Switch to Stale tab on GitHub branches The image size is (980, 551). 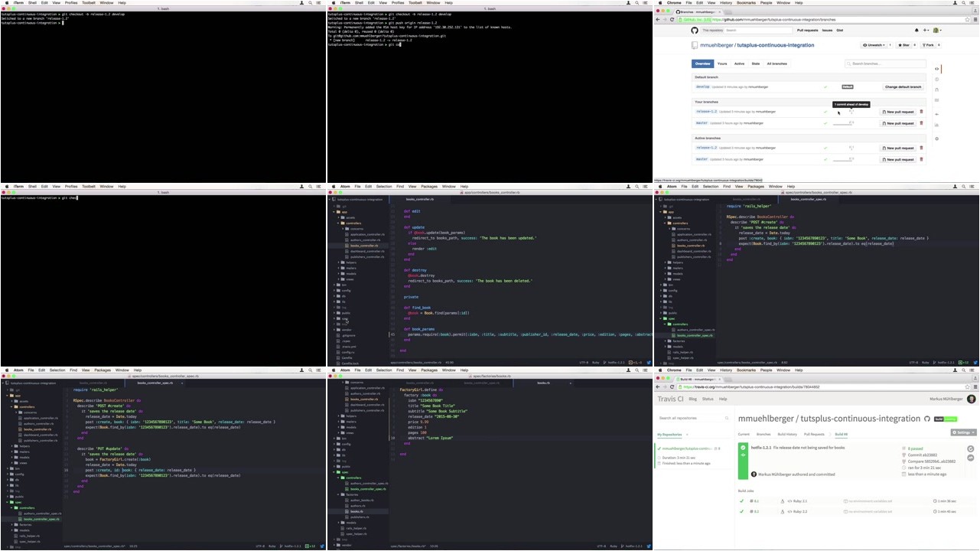[756, 64]
